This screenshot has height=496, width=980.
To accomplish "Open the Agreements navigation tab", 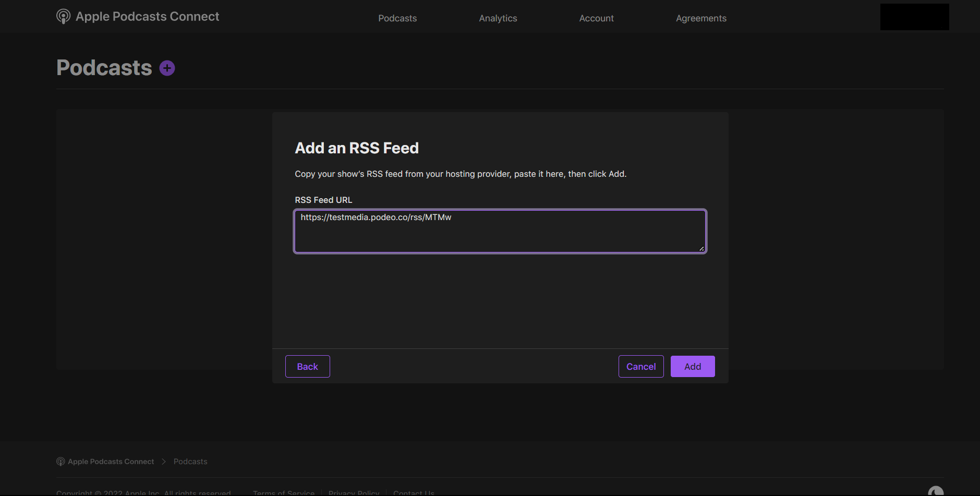I will point(701,18).
